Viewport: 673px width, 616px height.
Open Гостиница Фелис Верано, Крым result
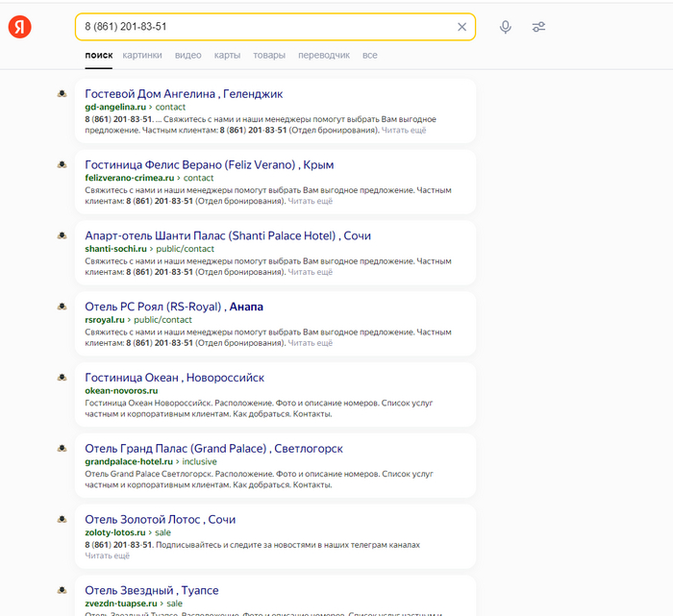[210, 164]
